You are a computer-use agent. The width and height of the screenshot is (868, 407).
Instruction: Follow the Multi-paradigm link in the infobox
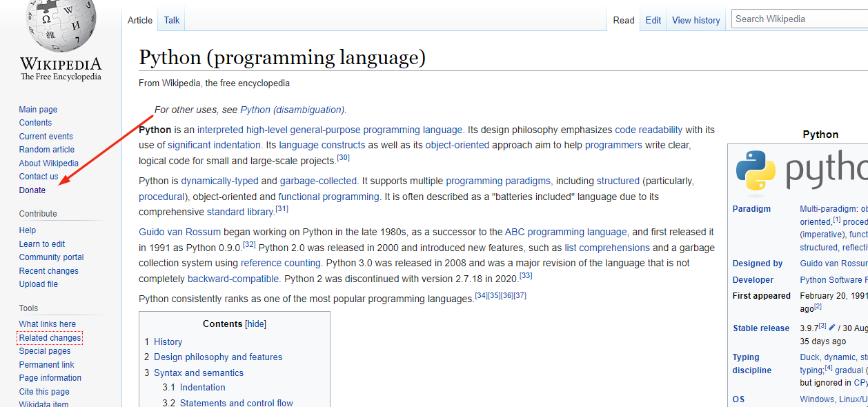(829, 208)
